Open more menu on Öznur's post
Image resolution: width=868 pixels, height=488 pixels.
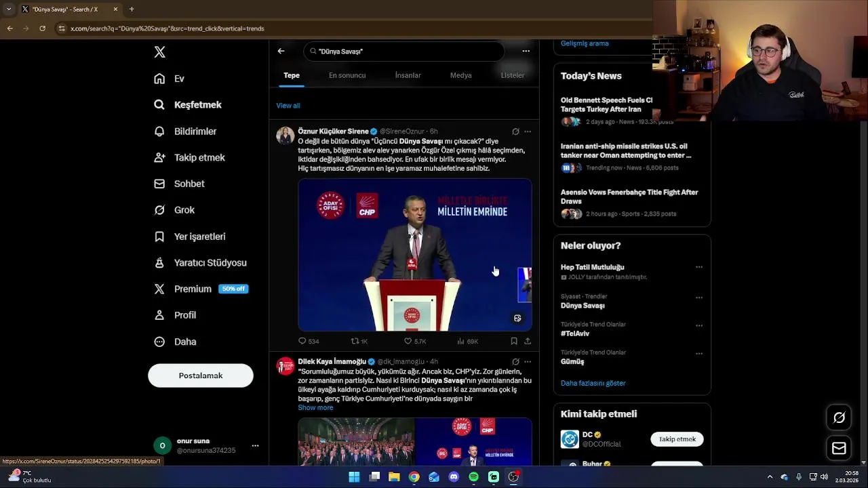[x=528, y=131]
